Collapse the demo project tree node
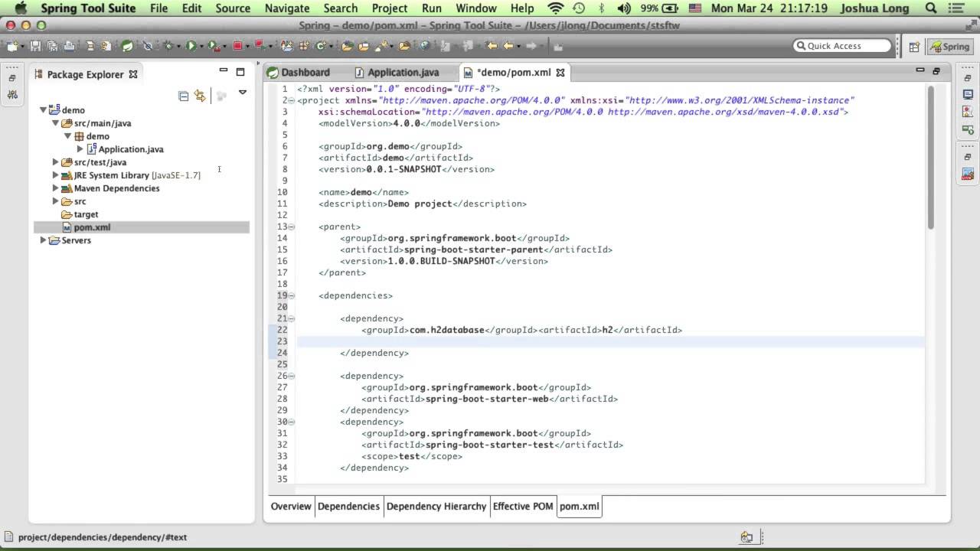 coord(44,110)
